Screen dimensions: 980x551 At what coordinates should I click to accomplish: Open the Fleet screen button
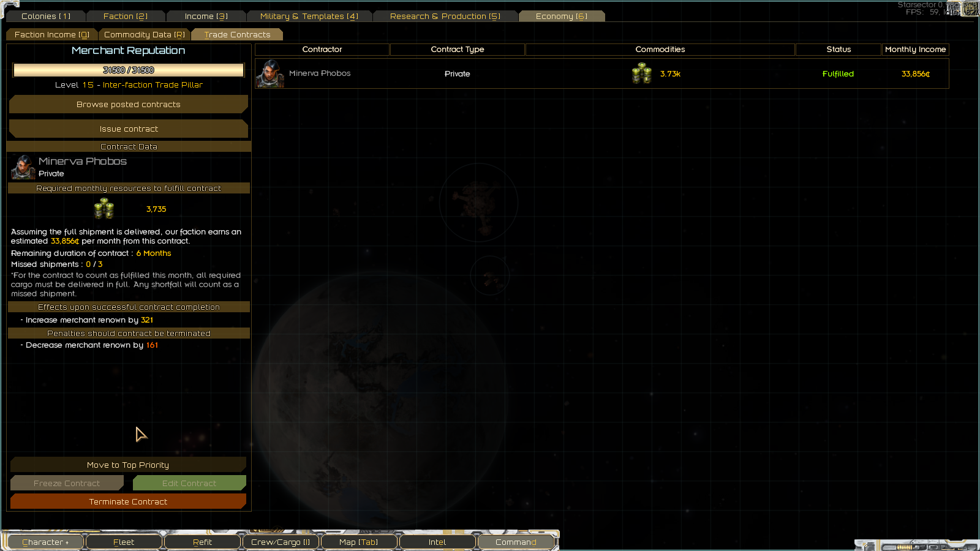[124, 542]
